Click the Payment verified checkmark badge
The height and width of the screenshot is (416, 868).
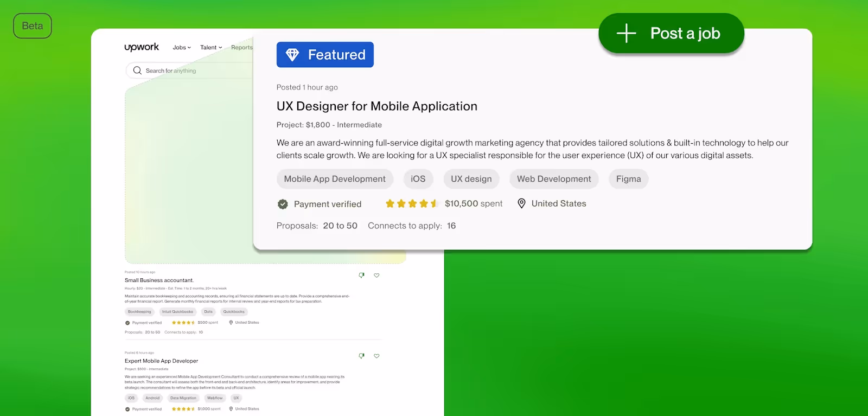coord(283,204)
